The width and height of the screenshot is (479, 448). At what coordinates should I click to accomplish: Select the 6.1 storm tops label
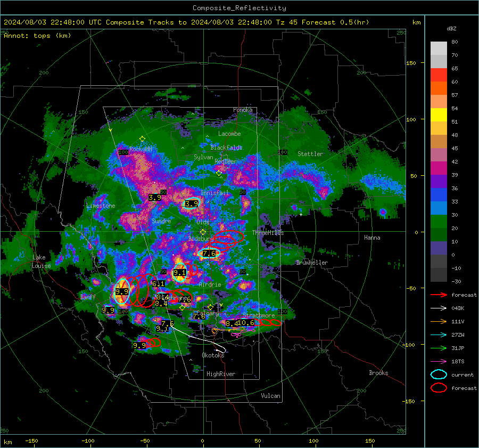tap(158, 284)
